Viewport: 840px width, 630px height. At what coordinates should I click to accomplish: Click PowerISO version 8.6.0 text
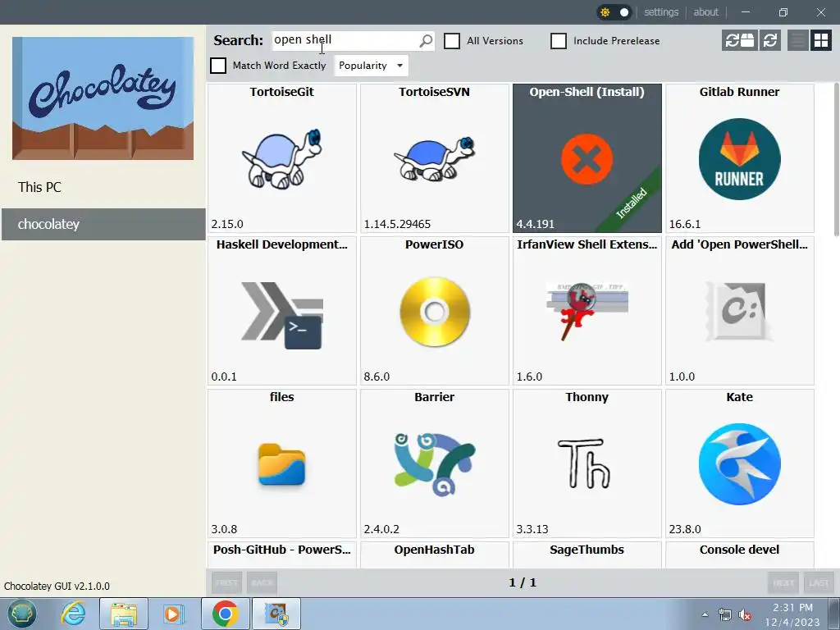click(377, 377)
